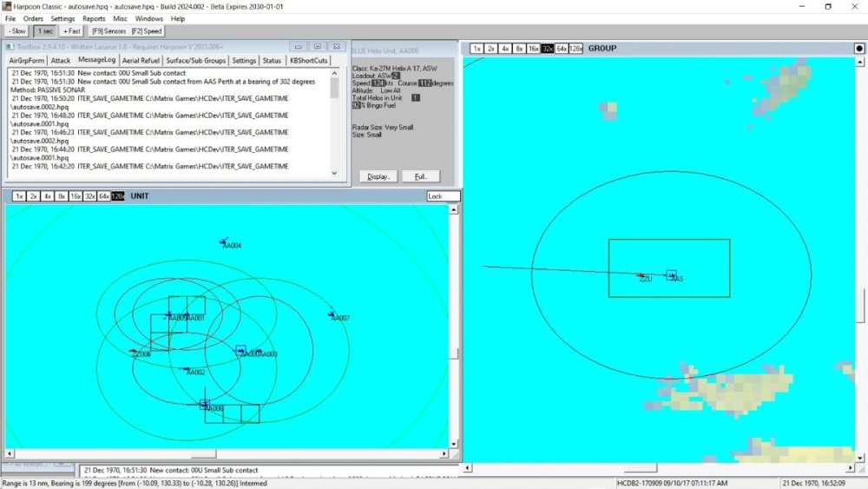Close the Toolbox window
The width and height of the screenshot is (868, 489).
tap(337, 47)
